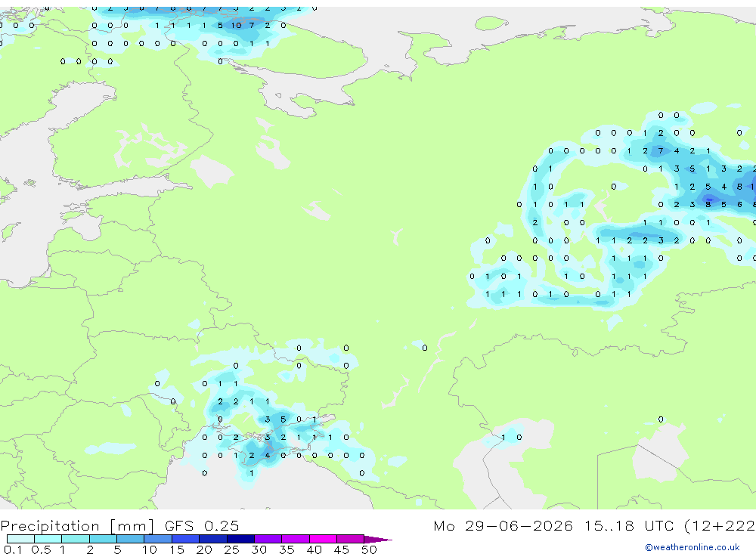Select the 1–2 mm legend color swatch
This screenshot has width=756, height=554.
click(75, 539)
